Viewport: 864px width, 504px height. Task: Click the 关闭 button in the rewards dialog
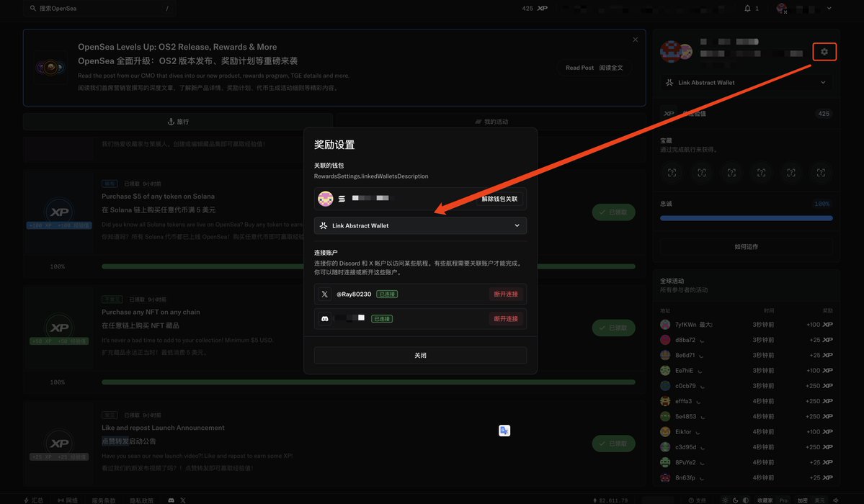point(420,355)
